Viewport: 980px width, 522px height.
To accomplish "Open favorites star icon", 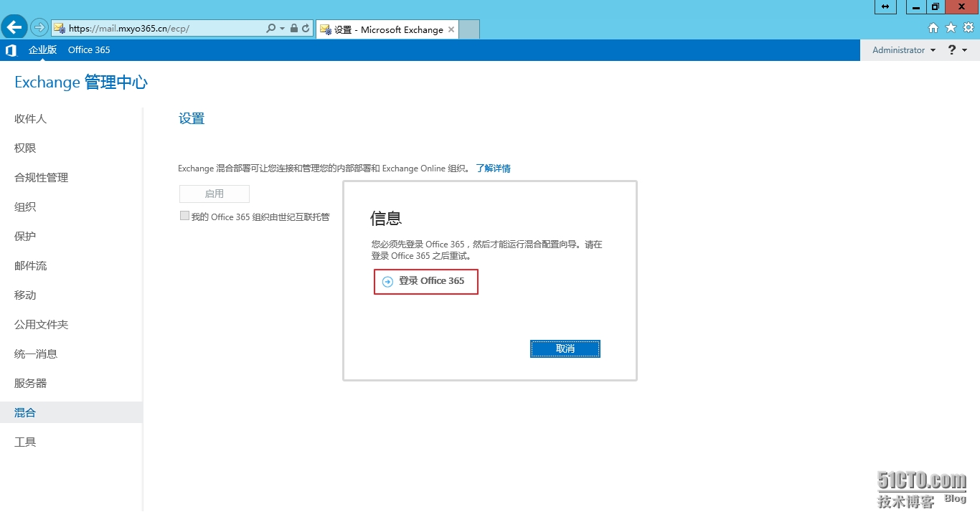I will (951, 28).
